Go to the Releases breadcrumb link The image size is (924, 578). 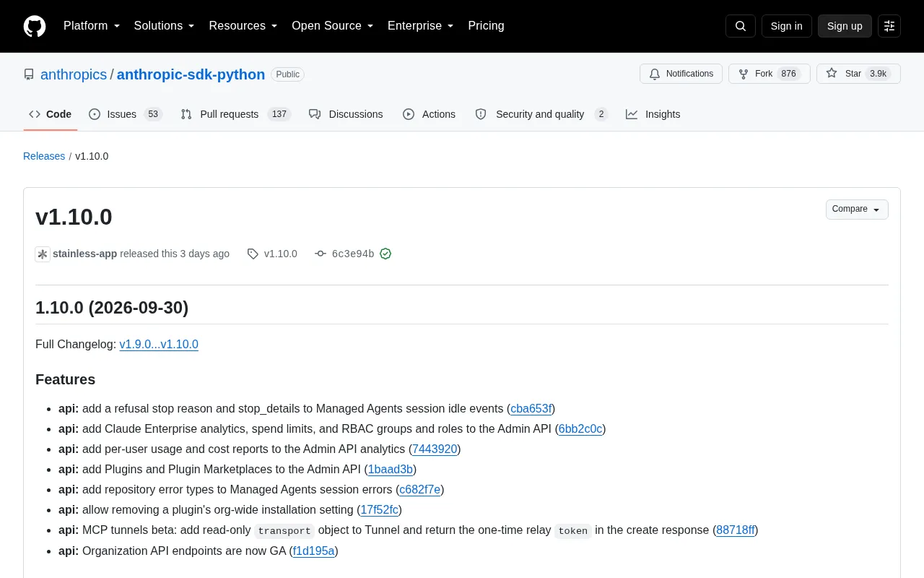tap(44, 156)
